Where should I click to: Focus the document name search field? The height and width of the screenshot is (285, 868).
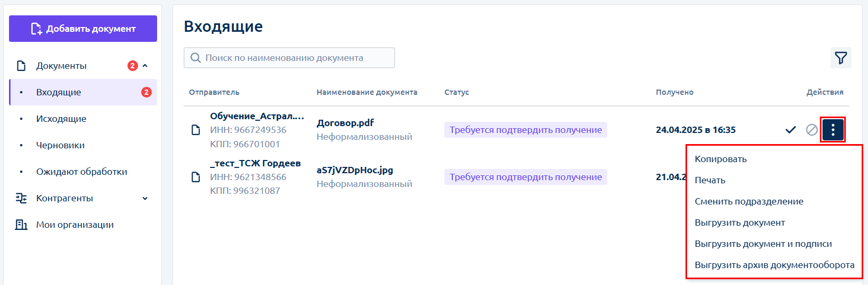pyautogui.click(x=296, y=58)
